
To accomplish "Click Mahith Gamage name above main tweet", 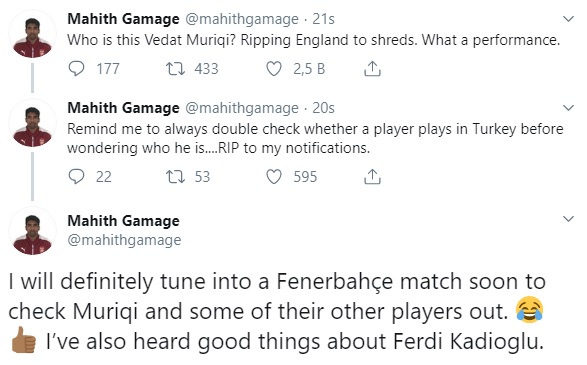I will click(124, 220).
